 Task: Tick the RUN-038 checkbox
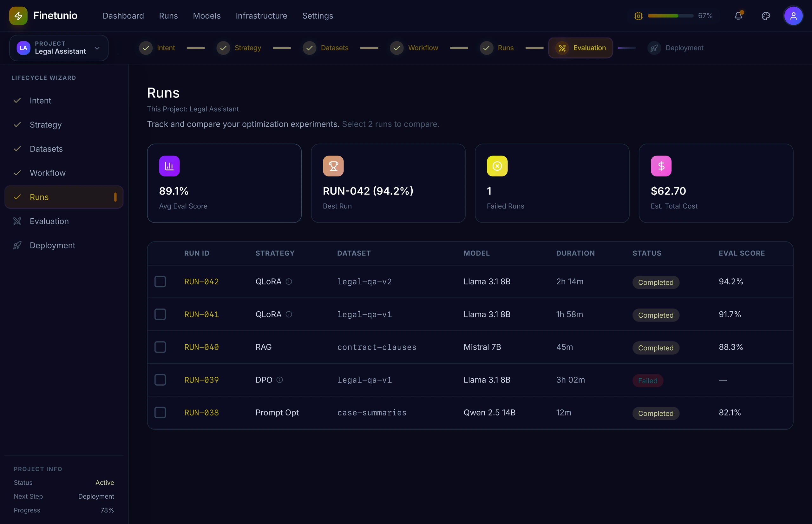point(160,412)
